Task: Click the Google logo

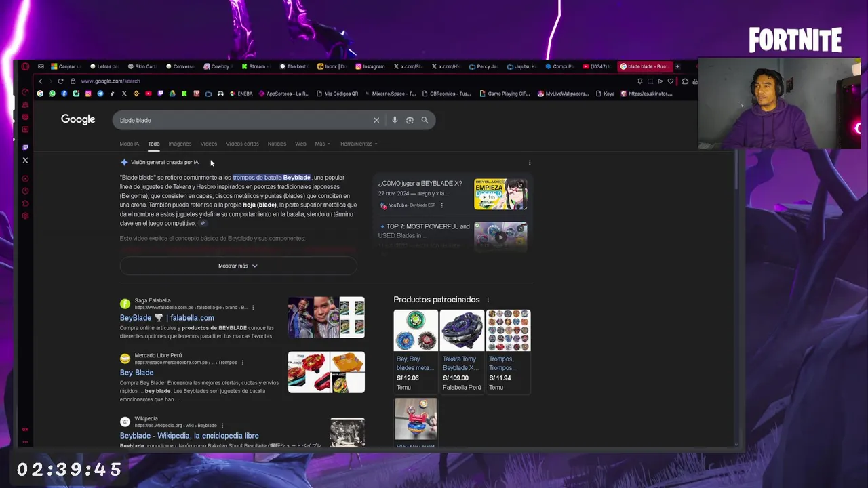Action: point(78,119)
